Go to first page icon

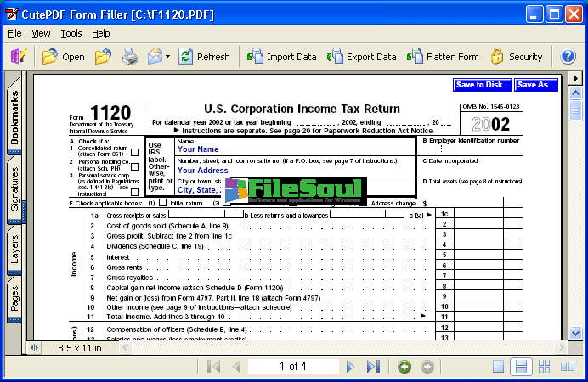point(214,366)
